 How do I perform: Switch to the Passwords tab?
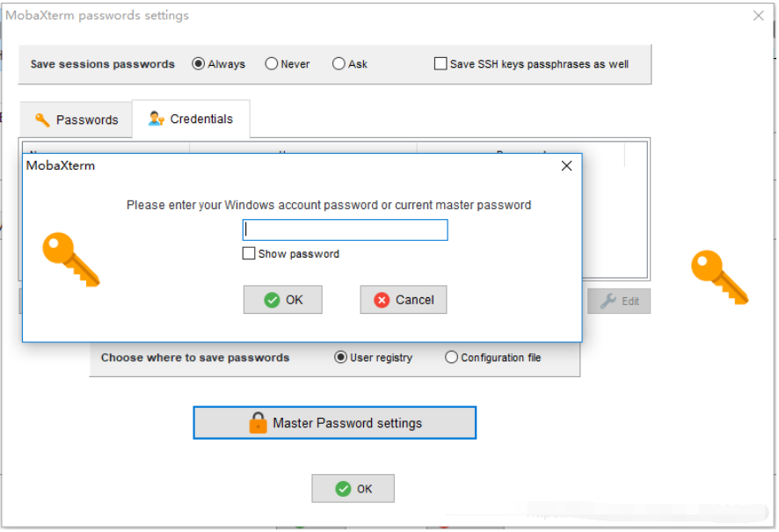pos(76,120)
